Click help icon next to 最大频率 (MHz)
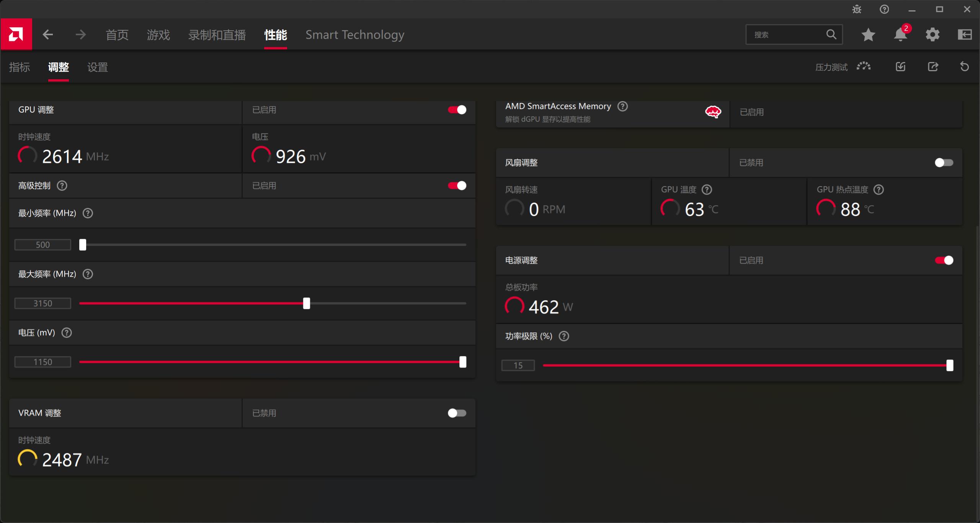Viewport: 980px width, 523px height. (x=88, y=274)
